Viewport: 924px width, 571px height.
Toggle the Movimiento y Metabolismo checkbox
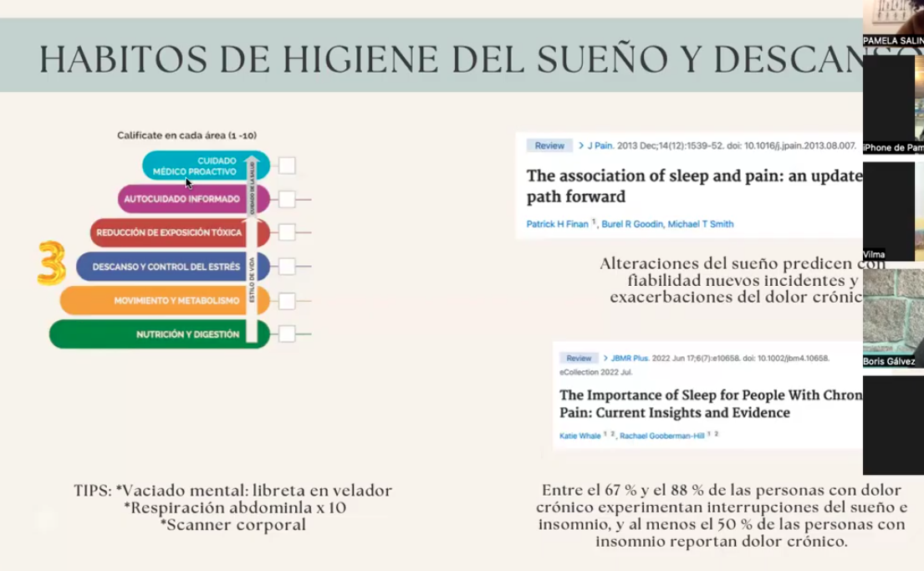[x=287, y=301]
